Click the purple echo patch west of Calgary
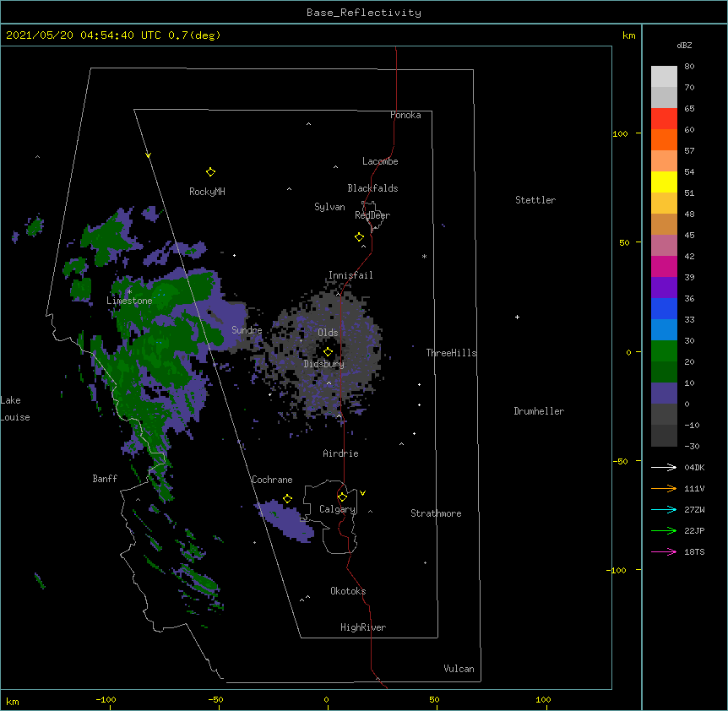Screen dimensions: 728x711 [285, 521]
